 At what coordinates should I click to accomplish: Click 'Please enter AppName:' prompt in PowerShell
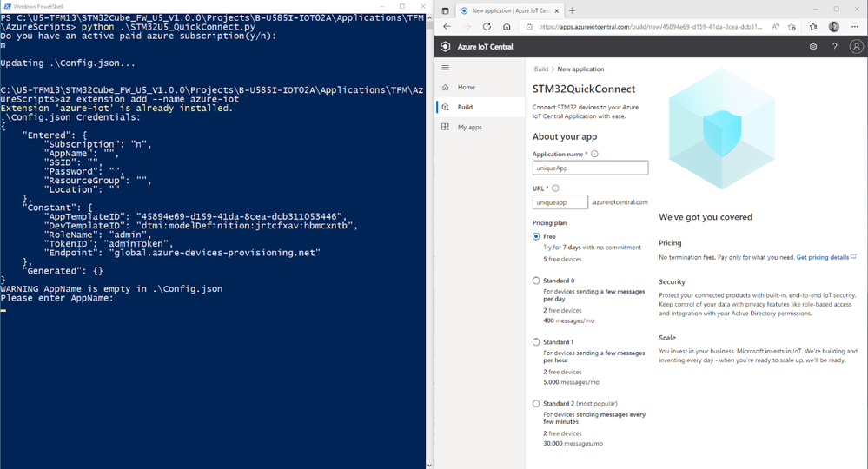pyautogui.click(x=56, y=298)
